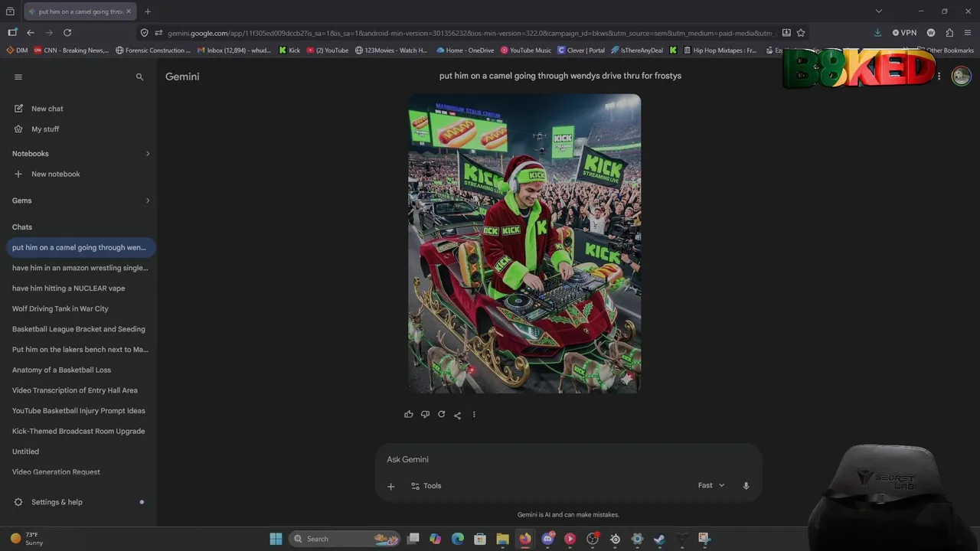Like the response with thumbs up
This screenshot has width=980, height=551.
pyautogui.click(x=409, y=414)
